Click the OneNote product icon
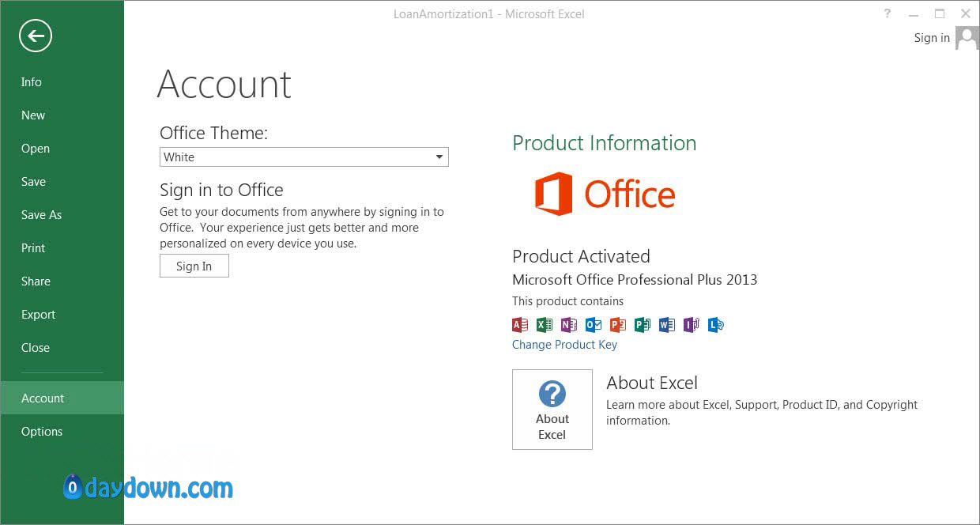This screenshot has width=980, height=525. click(568, 324)
